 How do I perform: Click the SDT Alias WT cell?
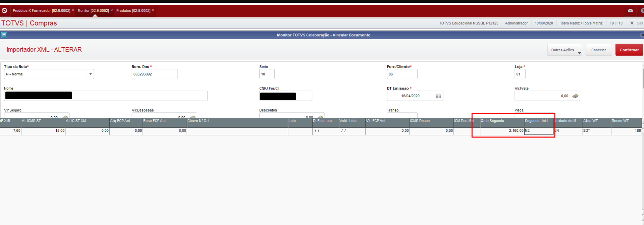click(597, 131)
